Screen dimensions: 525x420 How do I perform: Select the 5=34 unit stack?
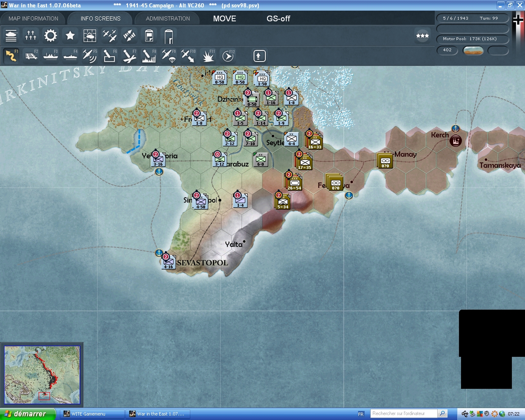click(x=283, y=201)
